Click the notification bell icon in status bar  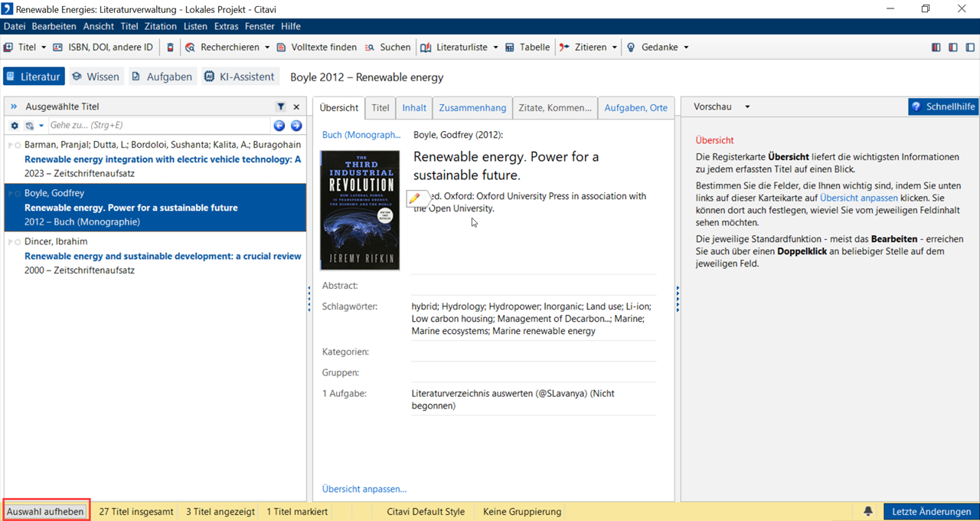tap(868, 512)
